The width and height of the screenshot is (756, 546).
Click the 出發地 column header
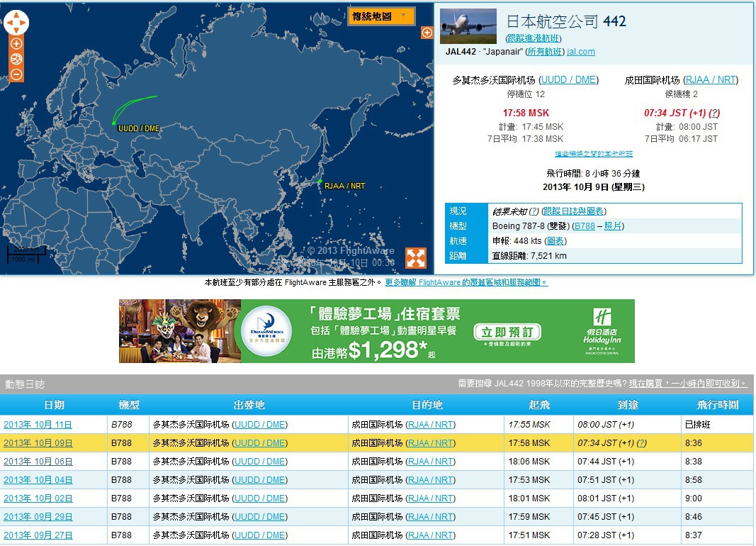tap(249, 405)
